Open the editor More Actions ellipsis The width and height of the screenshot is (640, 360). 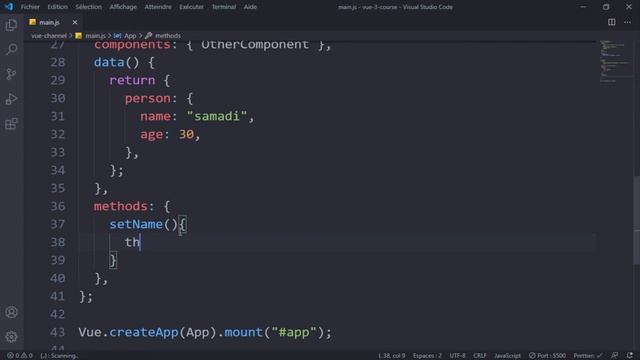click(627, 22)
